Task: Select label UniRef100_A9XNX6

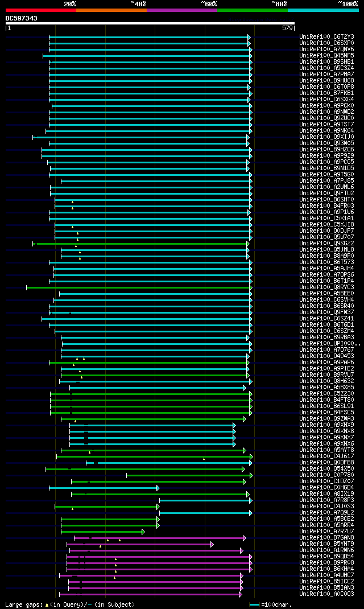Action: pos(326,444)
